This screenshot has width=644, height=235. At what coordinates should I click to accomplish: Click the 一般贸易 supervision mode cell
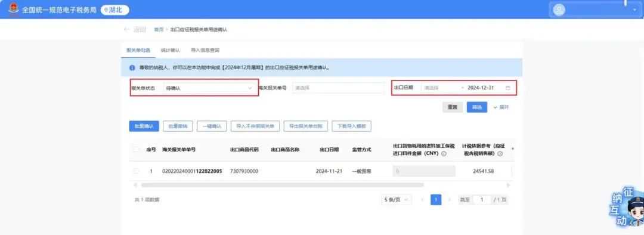361,171
